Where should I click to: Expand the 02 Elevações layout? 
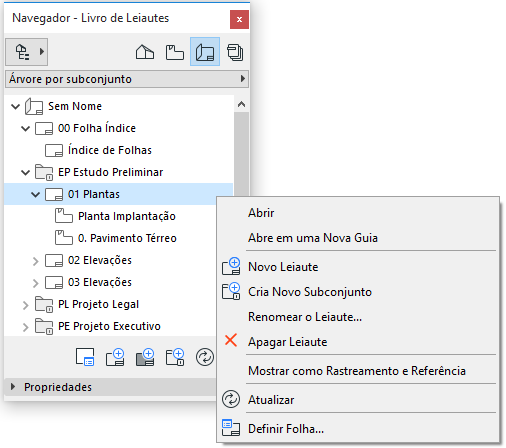click(x=35, y=261)
